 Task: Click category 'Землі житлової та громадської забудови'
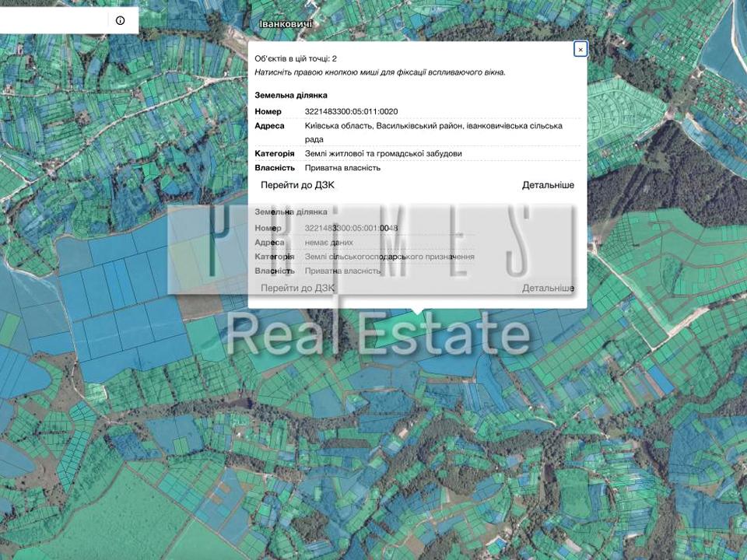[x=383, y=153]
